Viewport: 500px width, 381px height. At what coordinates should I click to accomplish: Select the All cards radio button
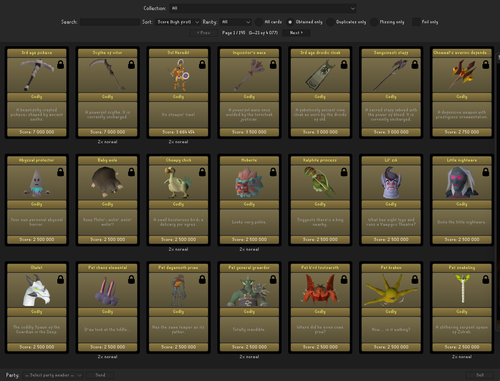point(259,22)
